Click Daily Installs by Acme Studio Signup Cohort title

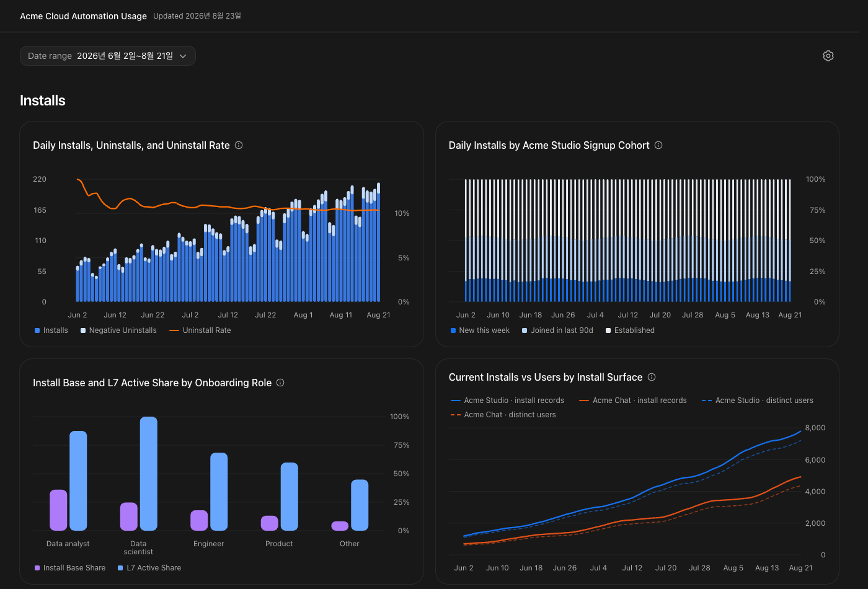(x=549, y=145)
